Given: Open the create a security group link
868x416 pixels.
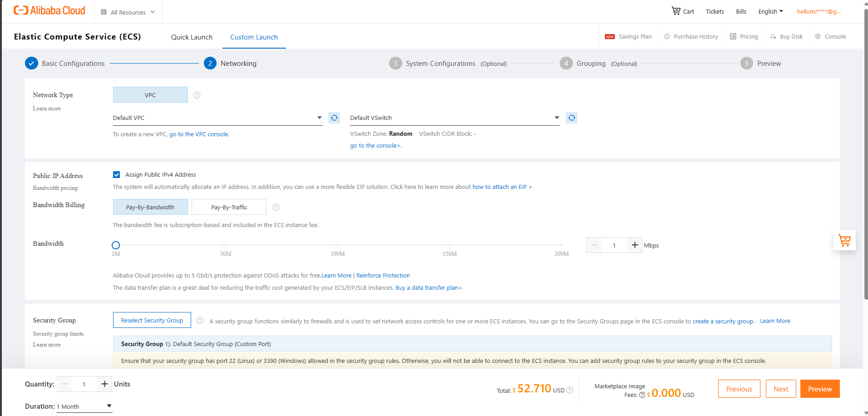Looking at the screenshot, I should (723, 322).
